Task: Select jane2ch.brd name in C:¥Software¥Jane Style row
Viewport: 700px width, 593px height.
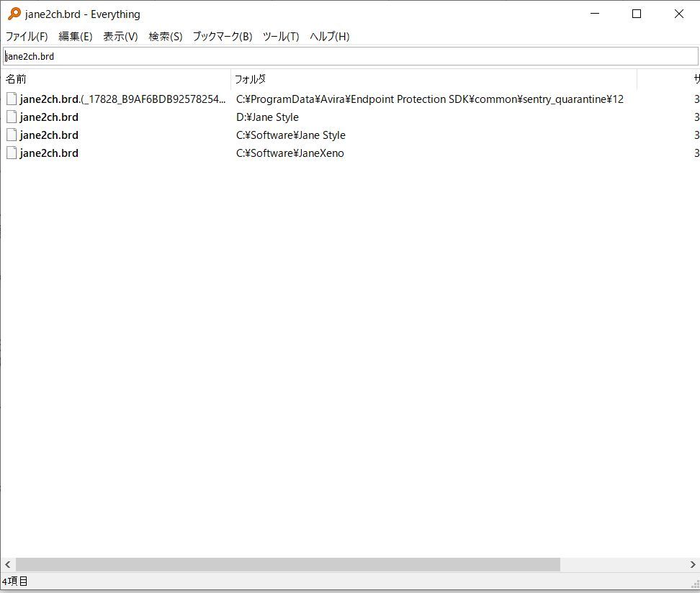Action: (49, 135)
